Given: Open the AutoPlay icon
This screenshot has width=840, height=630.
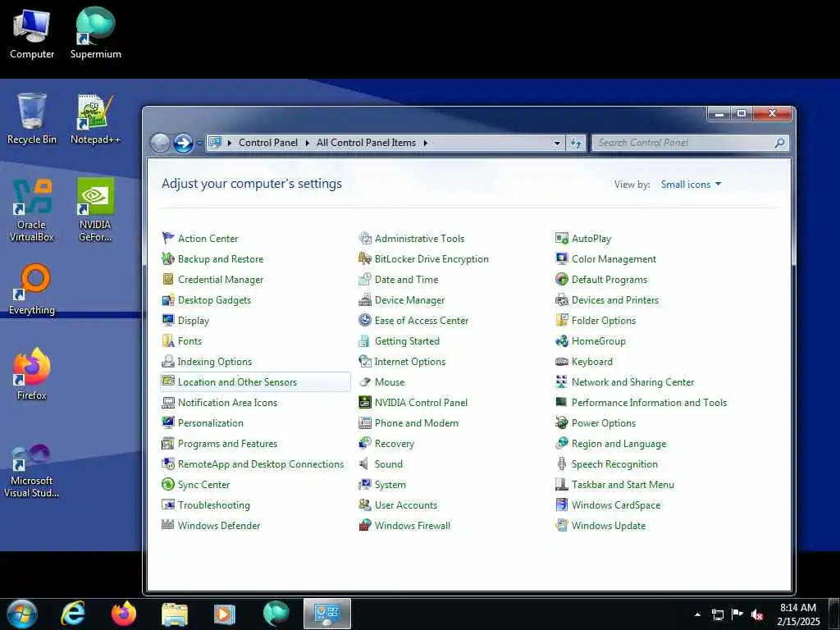Looking at the screenshot, I should tap(561, 238).
